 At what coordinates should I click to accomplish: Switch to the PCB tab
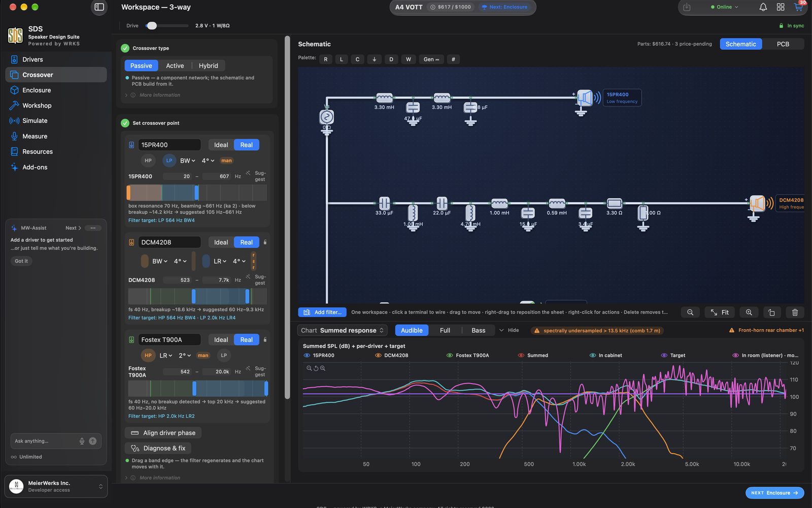tap(783, 44)
